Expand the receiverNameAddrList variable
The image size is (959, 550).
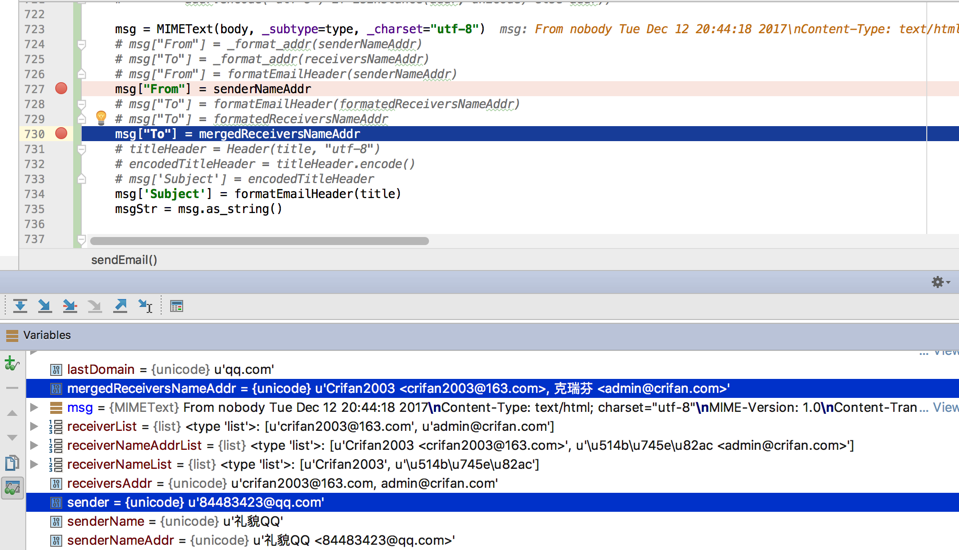click(x=34, y=445)
